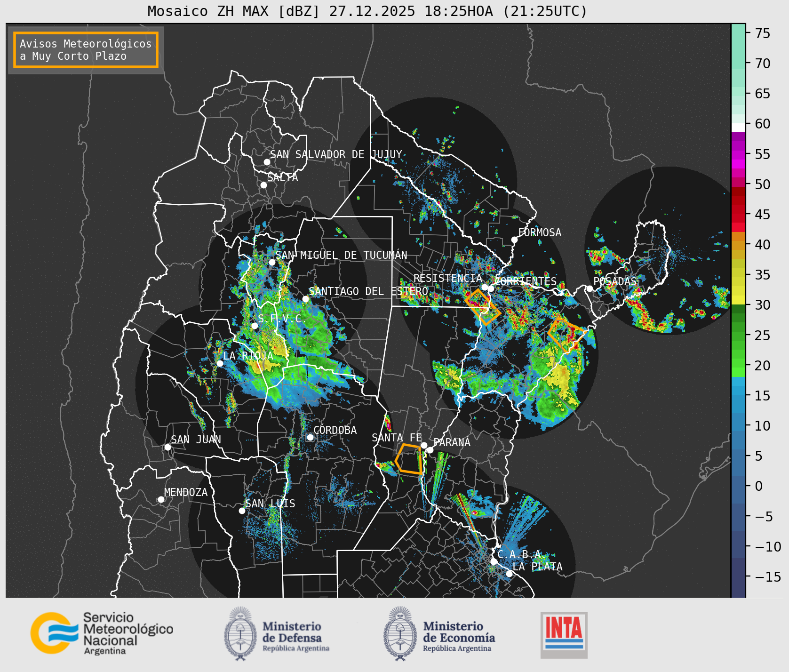Click the Ministerio de Economía emblem
This screenshot has width=789, height=672.
(400, 633)
